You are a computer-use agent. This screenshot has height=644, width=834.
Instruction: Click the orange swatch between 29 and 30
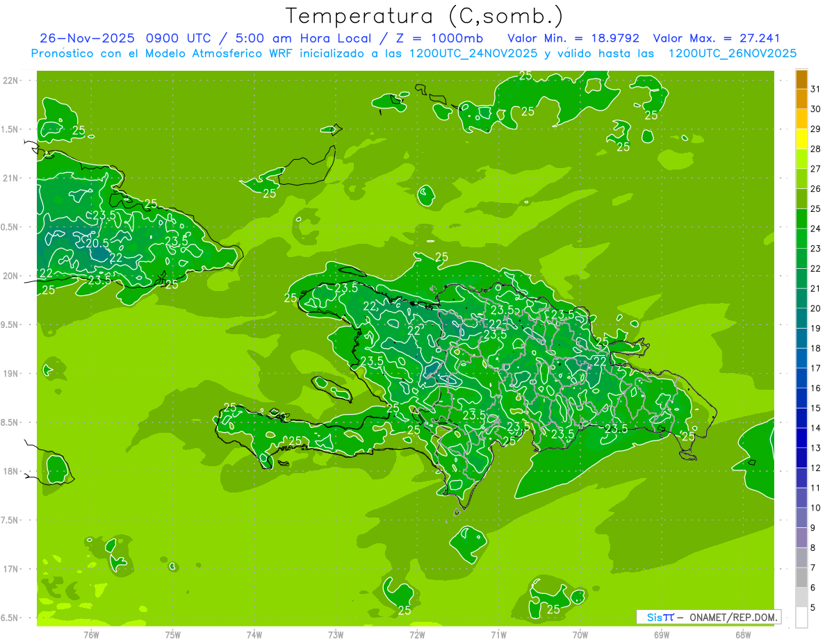[x=801, y=119]
